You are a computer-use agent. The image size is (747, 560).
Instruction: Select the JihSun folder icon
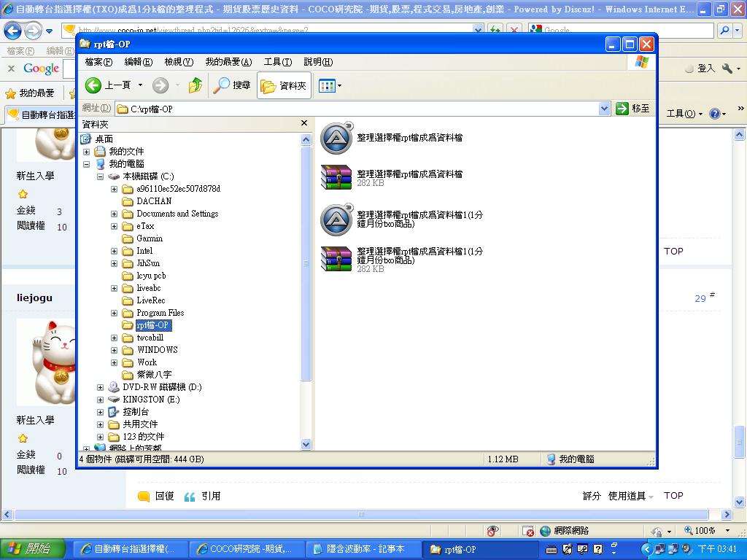point(127,263)
